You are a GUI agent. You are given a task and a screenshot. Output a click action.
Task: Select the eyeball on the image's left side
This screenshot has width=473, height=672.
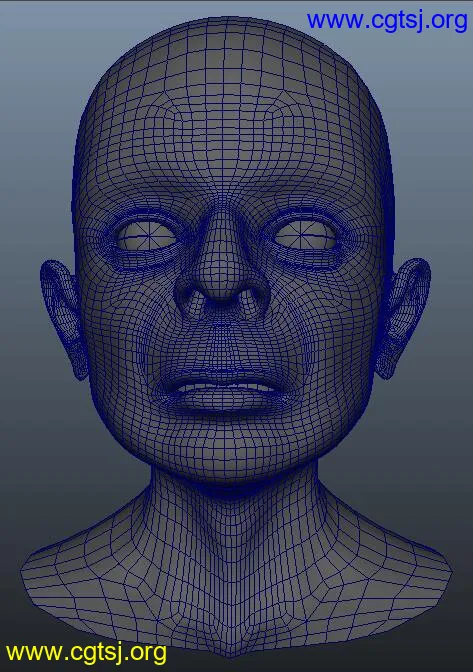click(x=147, y=236)
